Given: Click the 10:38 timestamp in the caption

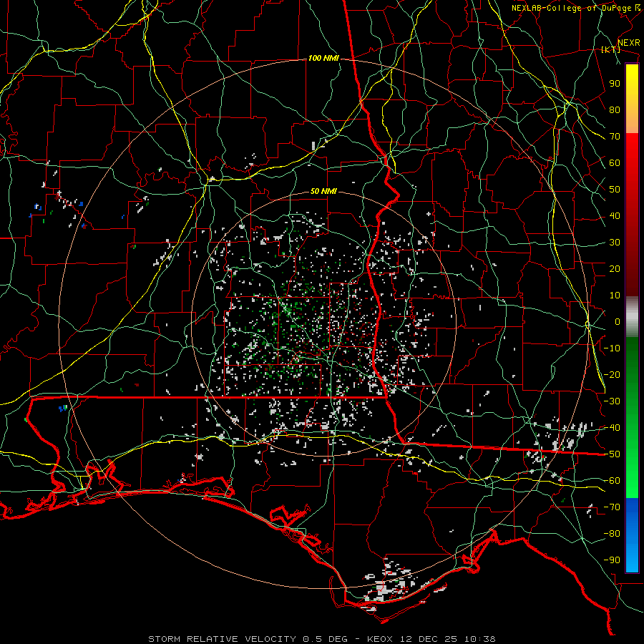Looking at the screenshot, I should click(x=480, y=639).
